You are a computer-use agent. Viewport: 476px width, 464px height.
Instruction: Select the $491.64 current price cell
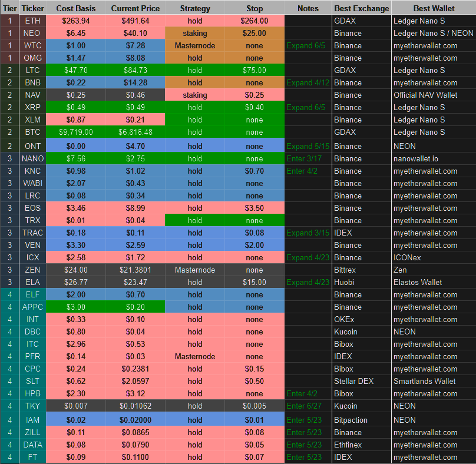(x=135, y=21)
